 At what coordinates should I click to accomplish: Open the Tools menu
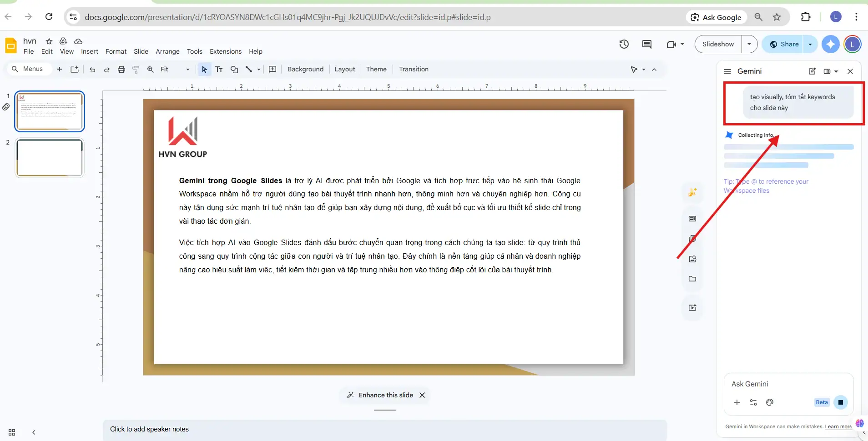195,51
